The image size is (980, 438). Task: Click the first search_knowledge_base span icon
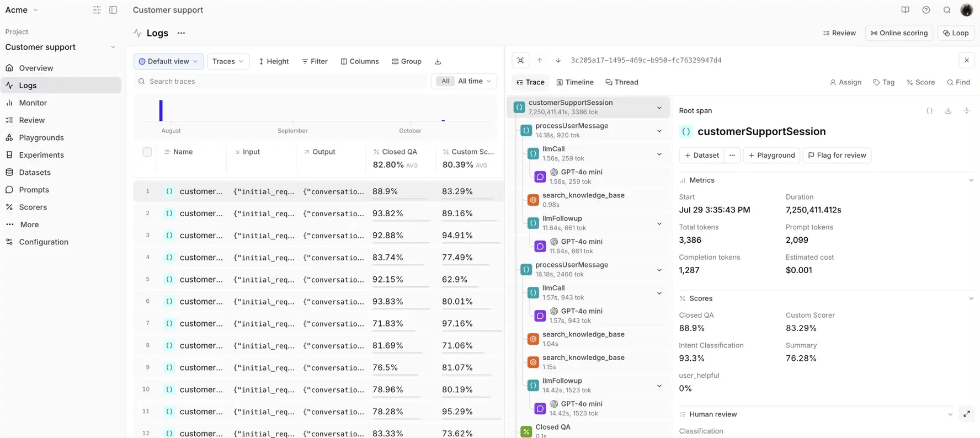point(533,200)
